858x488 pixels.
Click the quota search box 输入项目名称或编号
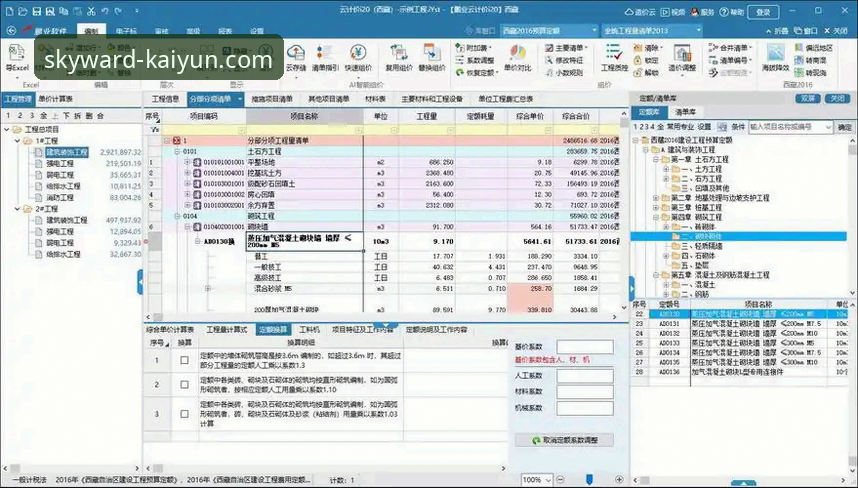click(x=791, y=127)
